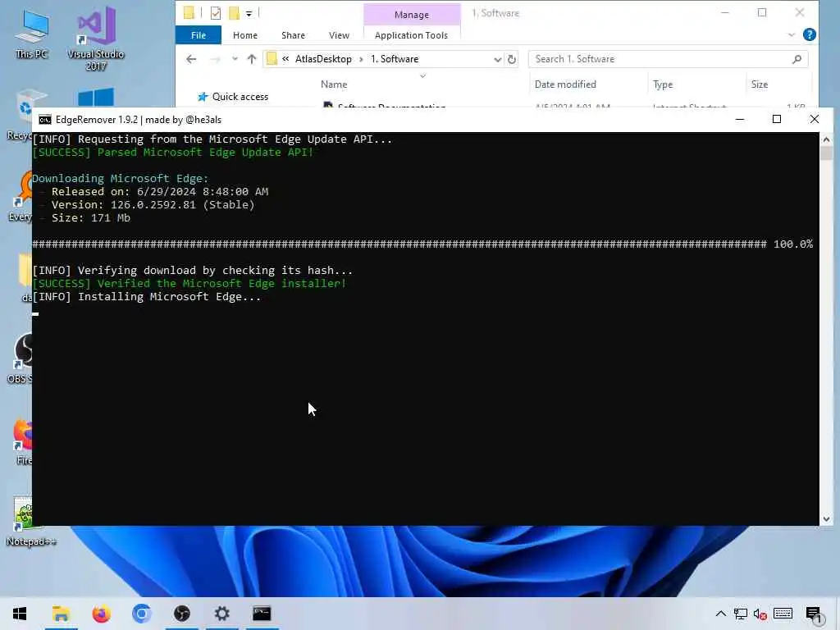This screenshot has width=840, height=630.
Task: Launch Firefox from taskbar
Action: click(x=101, y=614)
